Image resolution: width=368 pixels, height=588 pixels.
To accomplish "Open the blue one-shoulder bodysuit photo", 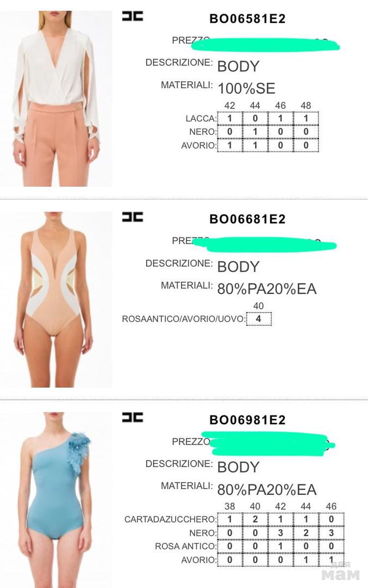I will tap(56, 500).
